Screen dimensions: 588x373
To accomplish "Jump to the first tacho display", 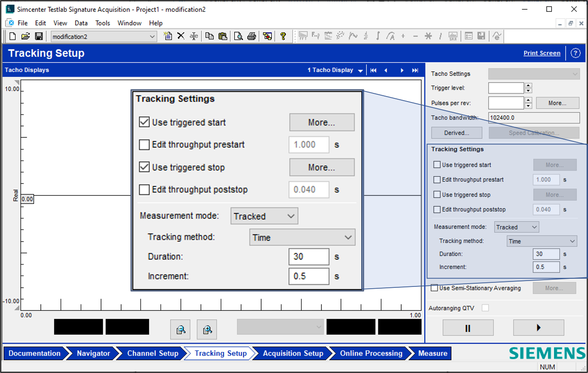I will click(373, 70).
